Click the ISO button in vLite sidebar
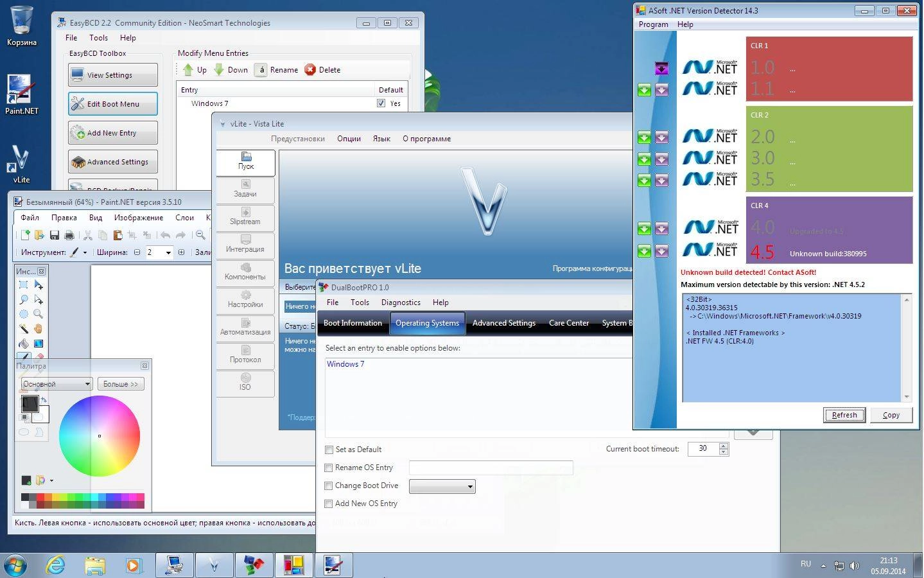The height and width of the screenshot is (578, 924). [x=245, y=383]
